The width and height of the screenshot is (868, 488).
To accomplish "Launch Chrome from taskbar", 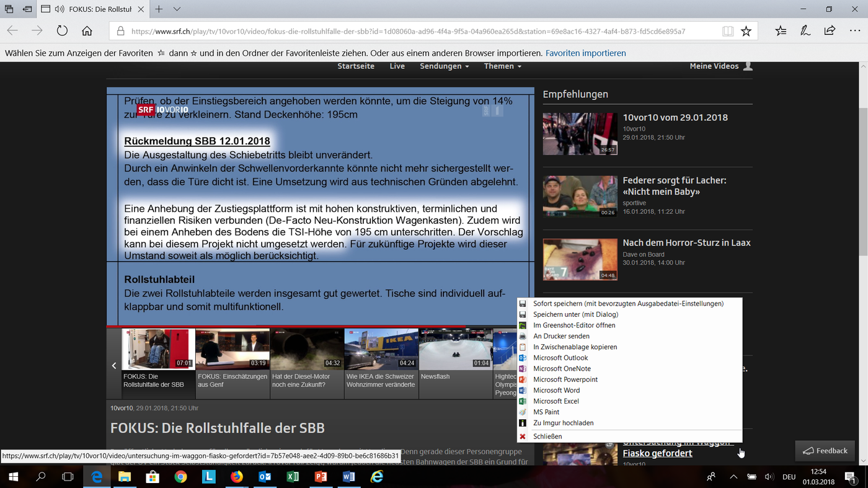I will click(180, 477).
